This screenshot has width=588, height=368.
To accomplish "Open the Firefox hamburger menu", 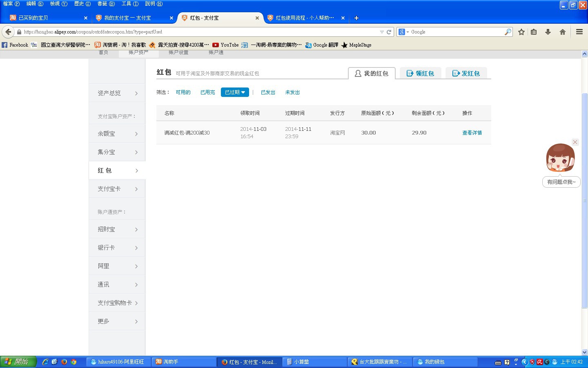I will pyautogui.click(x=579, y=32).
